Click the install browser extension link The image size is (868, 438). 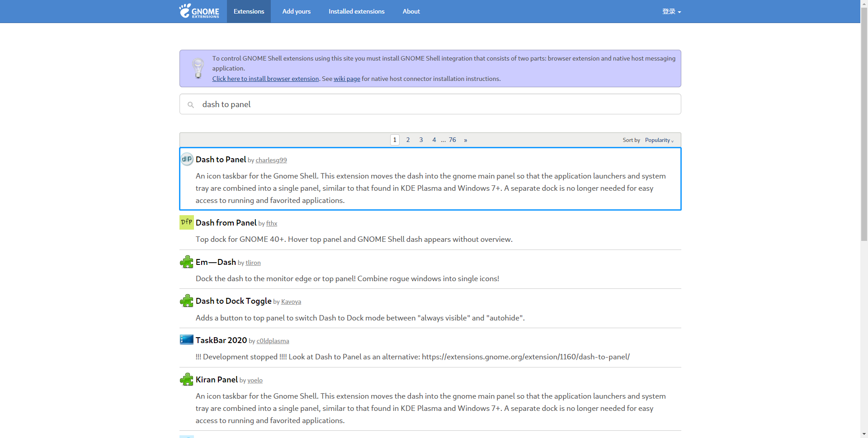pos(265,79)
